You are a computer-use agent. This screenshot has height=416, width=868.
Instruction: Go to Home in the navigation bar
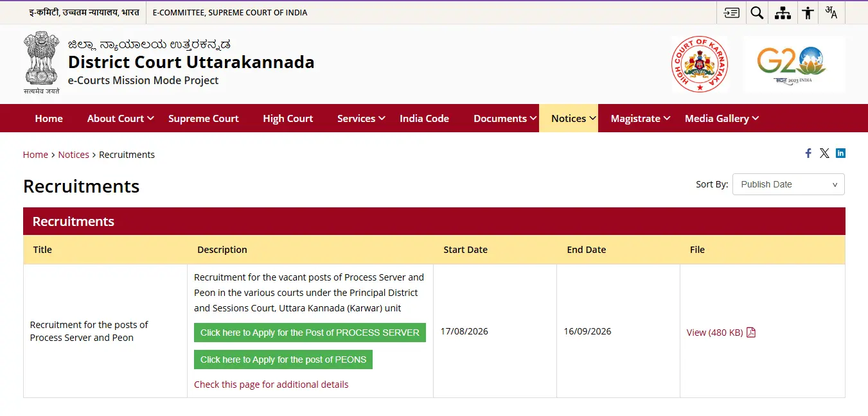click(x=49, y=118)
